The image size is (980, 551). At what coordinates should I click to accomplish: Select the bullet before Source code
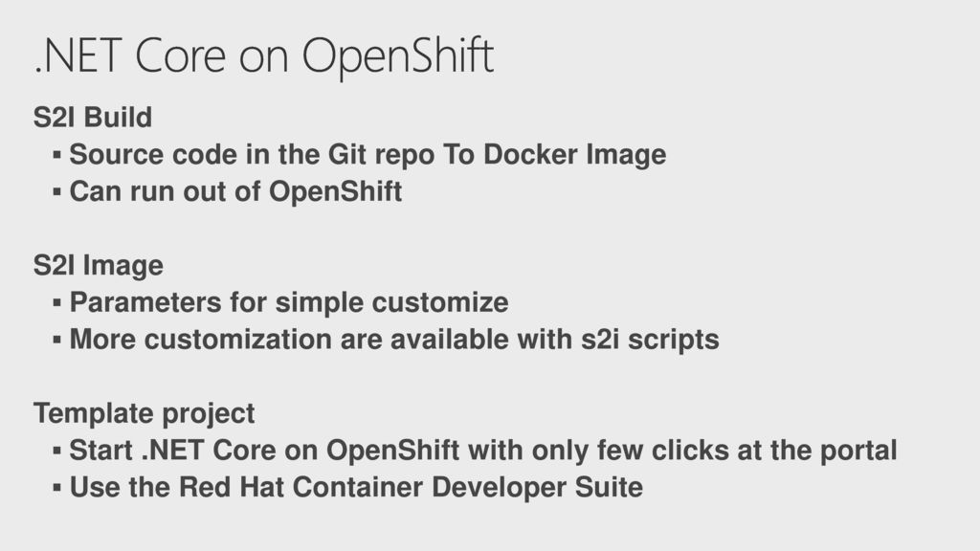56,154
